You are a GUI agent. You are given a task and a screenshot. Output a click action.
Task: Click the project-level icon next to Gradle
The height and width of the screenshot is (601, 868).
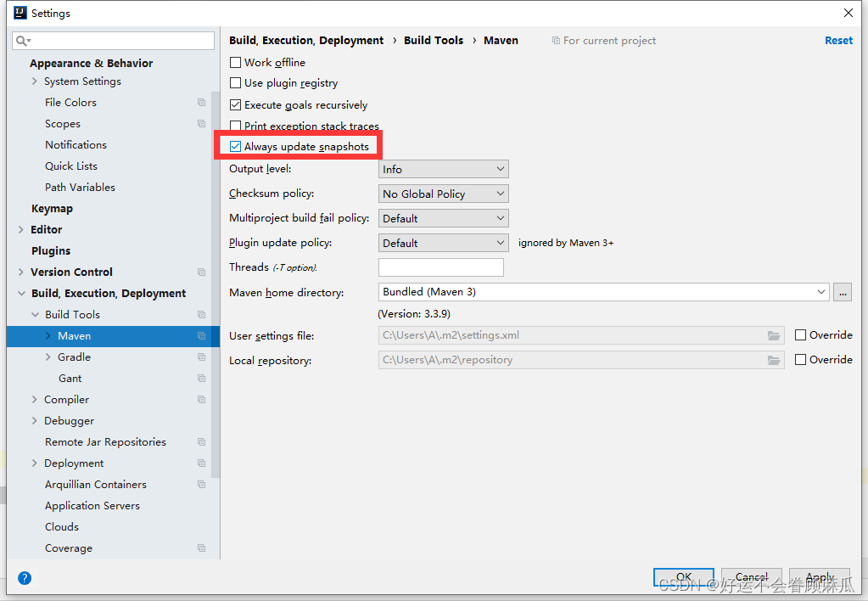(x=201, y=357)
